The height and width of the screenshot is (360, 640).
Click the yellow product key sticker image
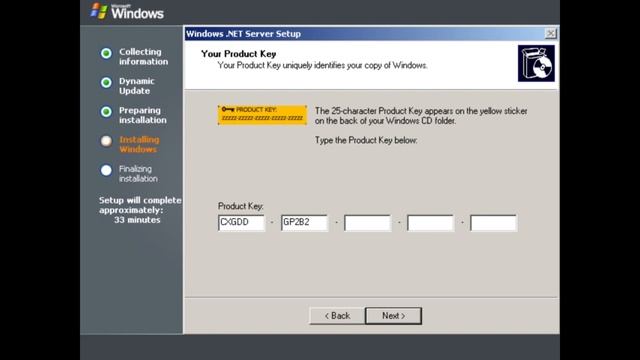point(262,115)
